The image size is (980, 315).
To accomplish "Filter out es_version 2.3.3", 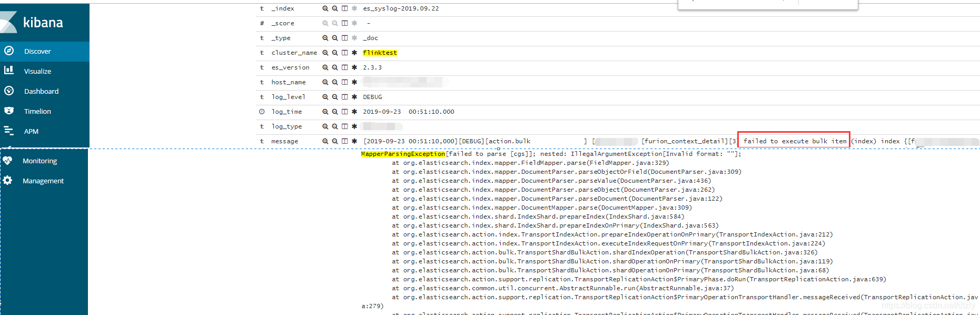I will 335,67.
